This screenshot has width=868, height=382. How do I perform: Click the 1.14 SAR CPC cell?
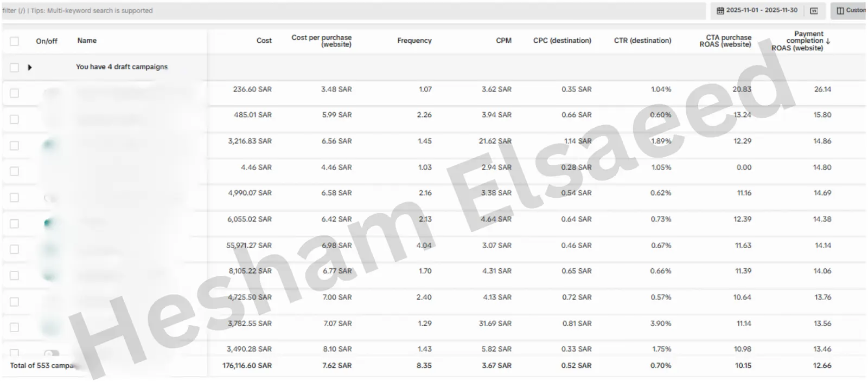[x=578, y=141]
